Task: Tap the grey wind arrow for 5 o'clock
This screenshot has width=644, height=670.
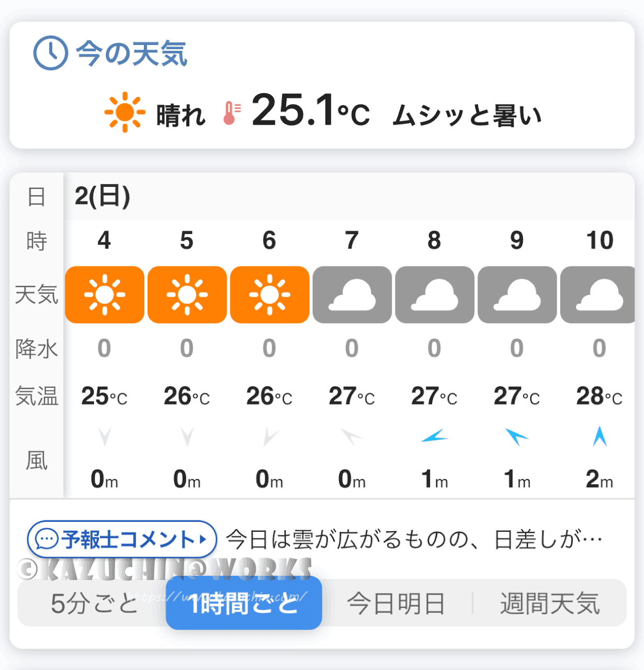Action: [x=187, y=436]
